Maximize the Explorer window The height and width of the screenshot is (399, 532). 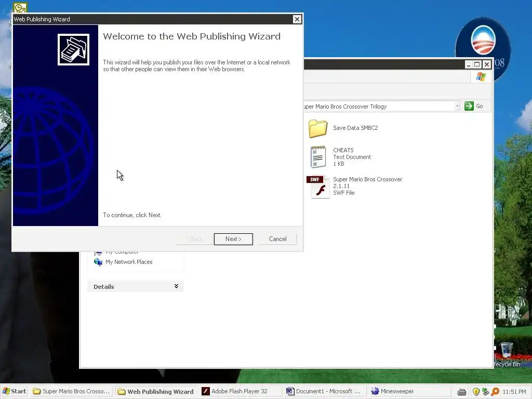click(x=477, y=64)
